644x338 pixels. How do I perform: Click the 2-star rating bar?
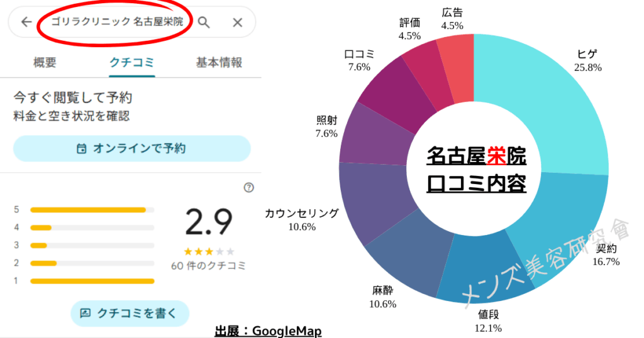point(92,263)
